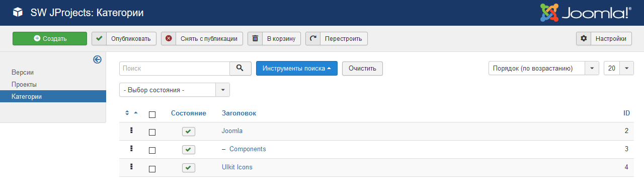Screen dimensions: 644x187
Task: Sort by Состояние column
Action: pos(189,113)
